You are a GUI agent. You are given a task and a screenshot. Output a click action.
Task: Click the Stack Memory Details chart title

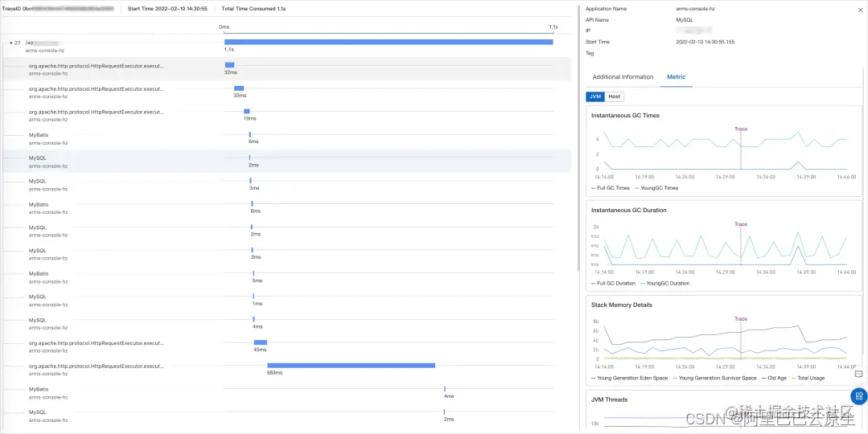622,305
